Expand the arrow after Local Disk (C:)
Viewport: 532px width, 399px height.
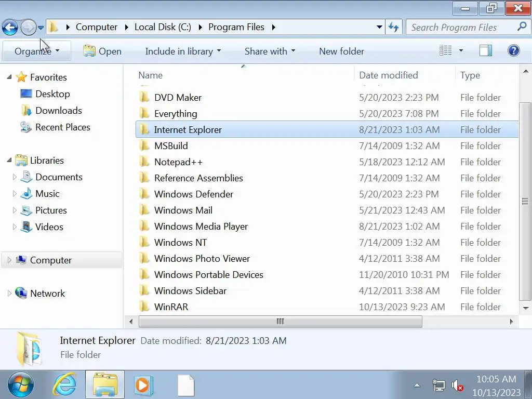(x=200, y=27)
